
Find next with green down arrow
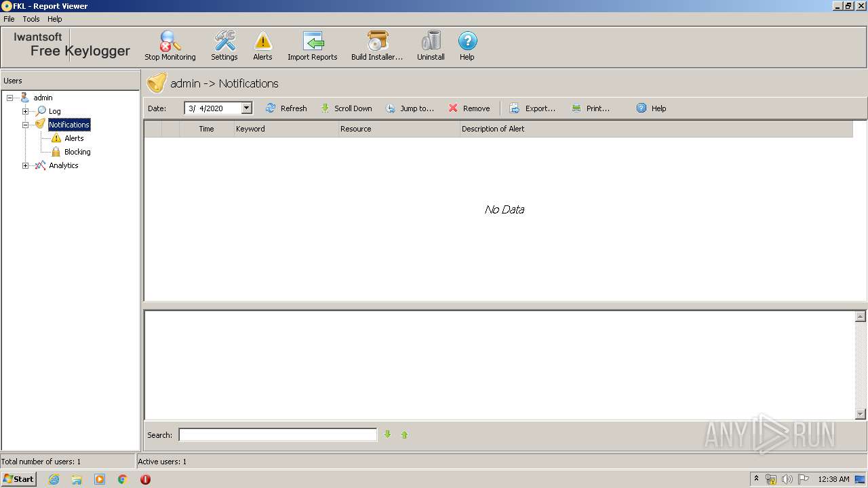pyautogui.click(x=388, y=434)
